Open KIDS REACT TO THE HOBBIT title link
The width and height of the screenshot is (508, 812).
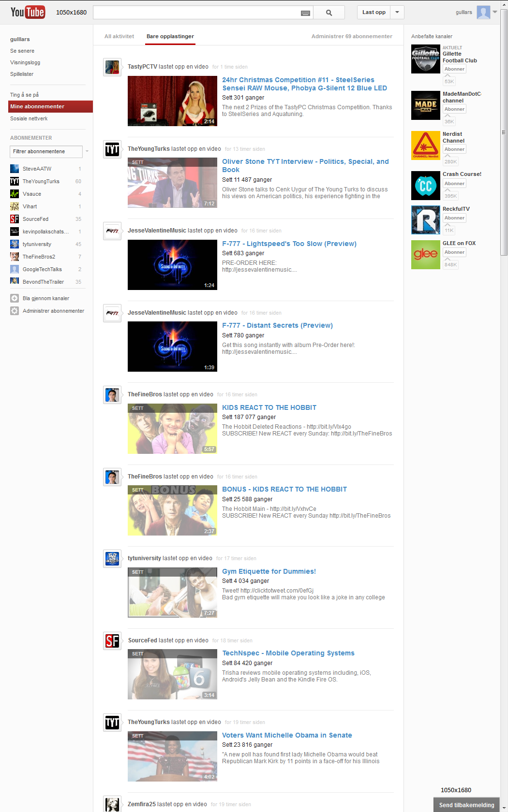coord(269,407)
